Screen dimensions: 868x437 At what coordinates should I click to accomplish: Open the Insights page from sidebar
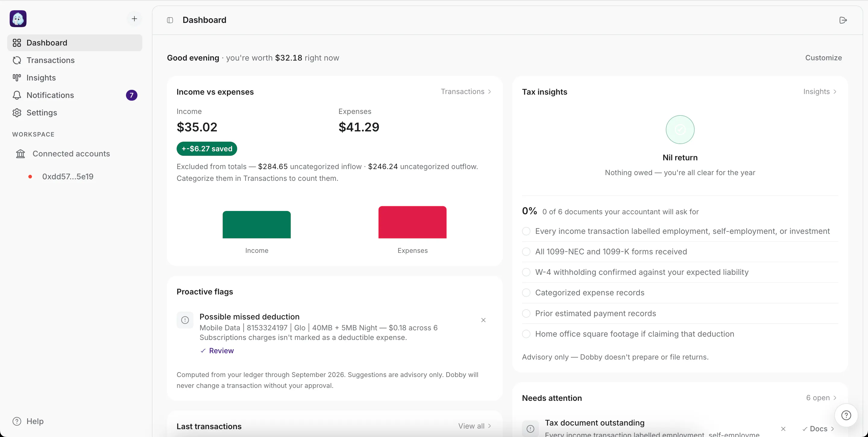[x=75, y=78]
